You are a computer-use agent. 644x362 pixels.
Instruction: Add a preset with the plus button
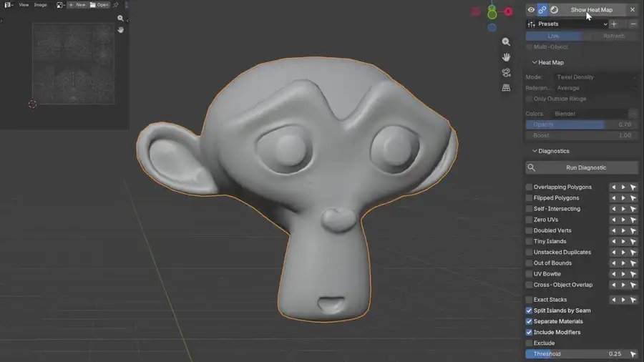[x=614, y=24]
